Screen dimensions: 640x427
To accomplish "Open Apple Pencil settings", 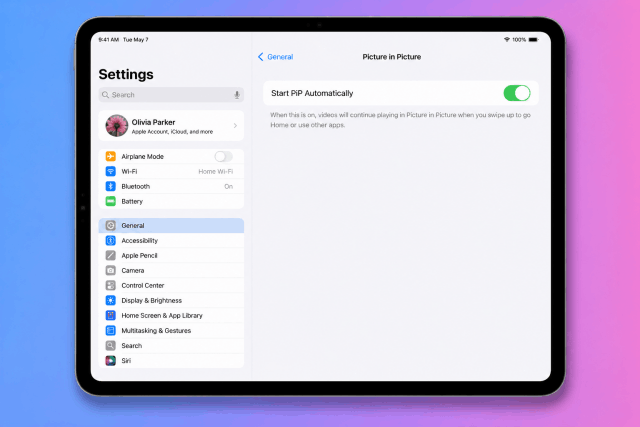I will point(171,256).
